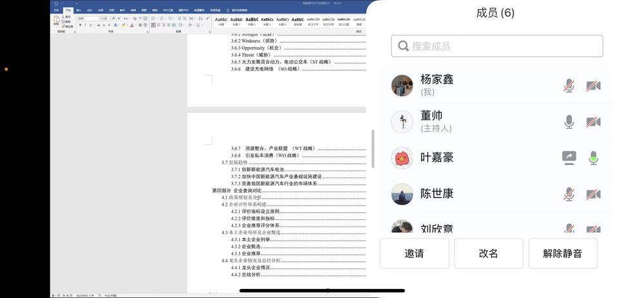The width and height of the screenshot is (644, 298).
Task: Toggle 陈世康's muted microphone
Action: click(569, 194)
